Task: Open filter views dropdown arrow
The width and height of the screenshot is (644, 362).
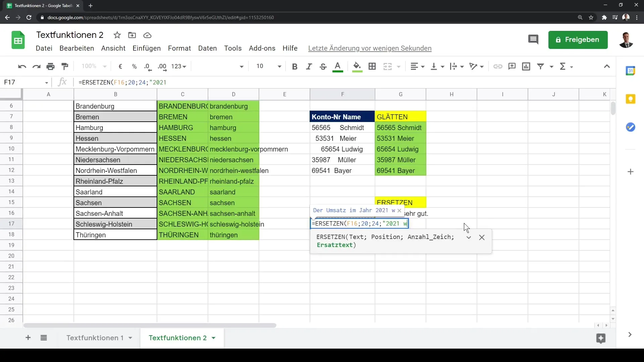Action: point(551,67)
